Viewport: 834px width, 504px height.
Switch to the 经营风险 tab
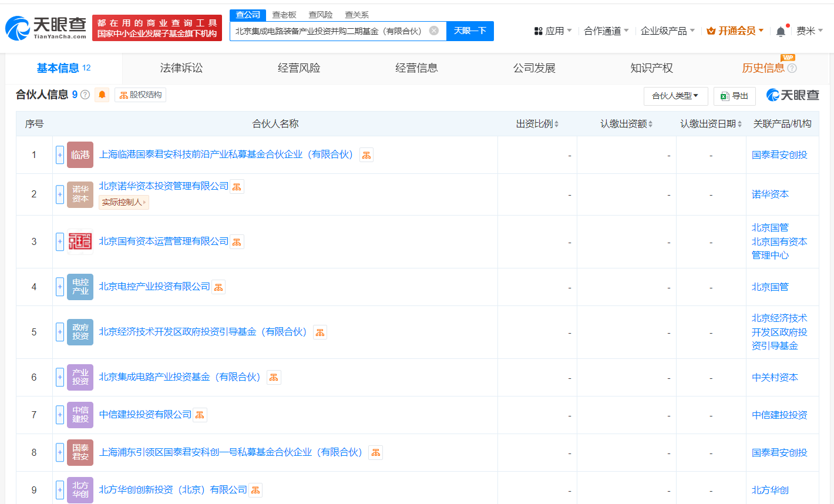299,68
